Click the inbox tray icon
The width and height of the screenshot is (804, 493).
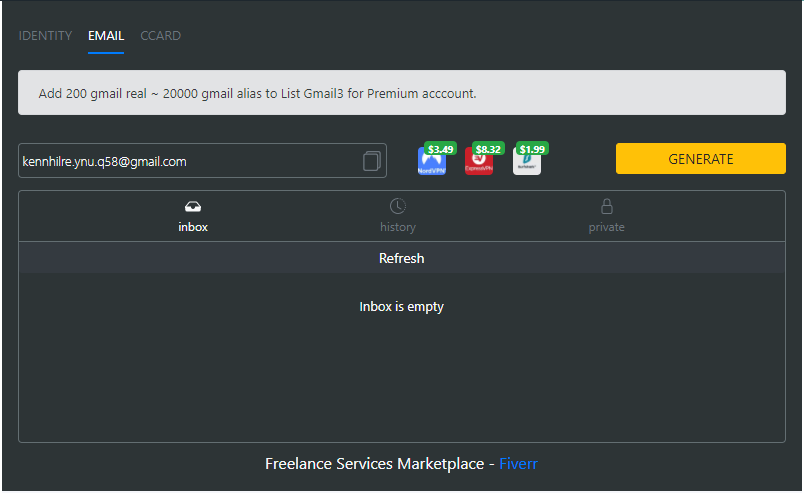[x=193, y=206]
